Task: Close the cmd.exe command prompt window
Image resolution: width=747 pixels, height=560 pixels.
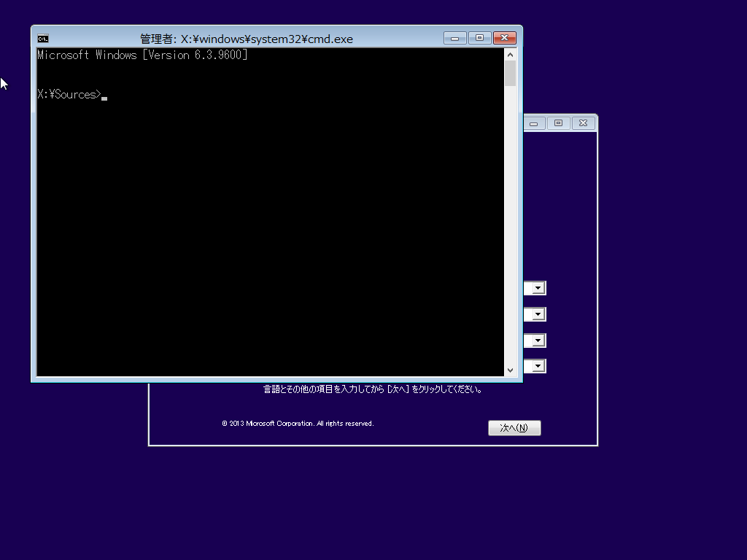Action: (505, 38)
